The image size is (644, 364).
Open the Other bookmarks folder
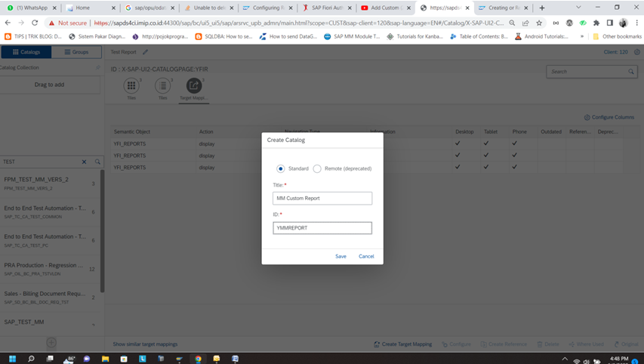click(617, 36)
